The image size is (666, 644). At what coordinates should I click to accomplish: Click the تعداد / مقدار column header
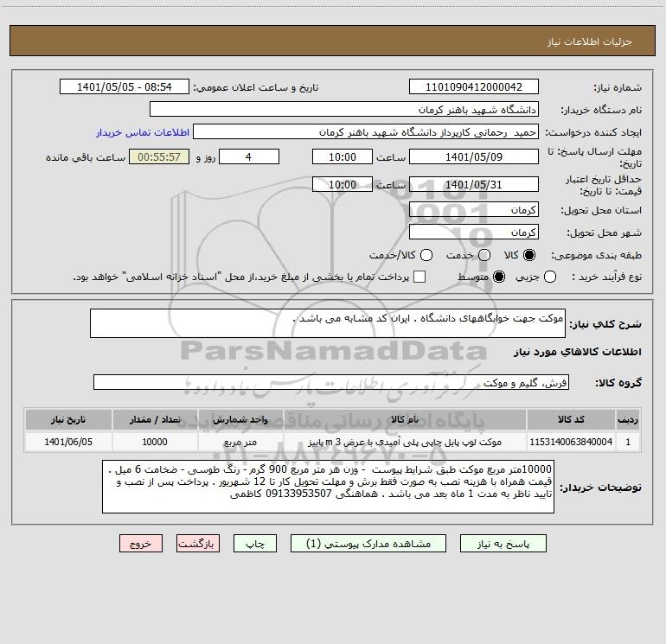(155, 419)
